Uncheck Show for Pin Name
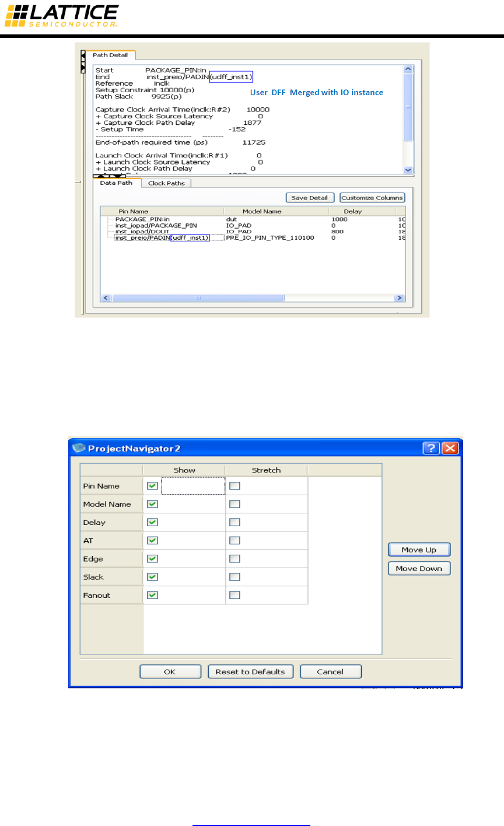 click(152, 486)
